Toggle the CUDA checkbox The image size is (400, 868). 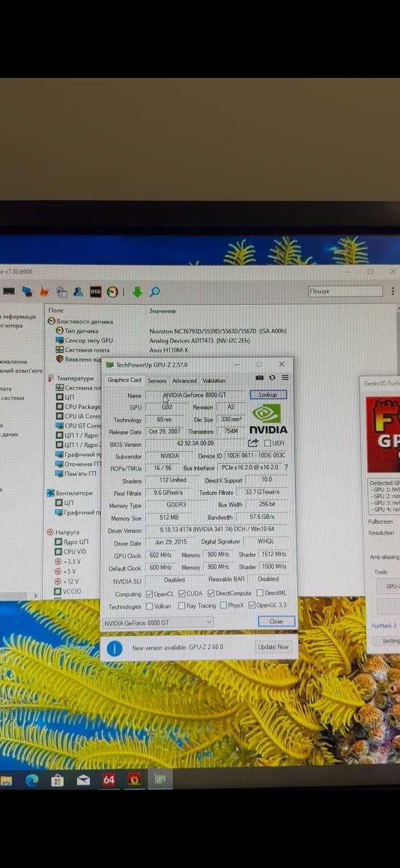182,594
